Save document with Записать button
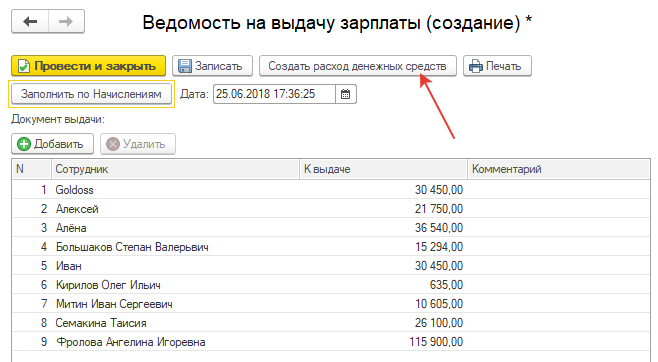The width and height of the screenshot is (658, 362). click(212, 66)
